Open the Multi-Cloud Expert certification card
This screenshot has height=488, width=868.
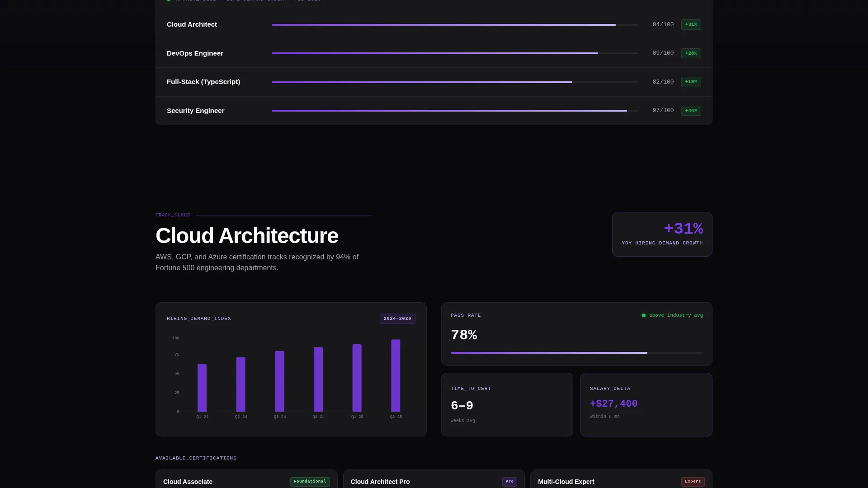click(621, 479)
